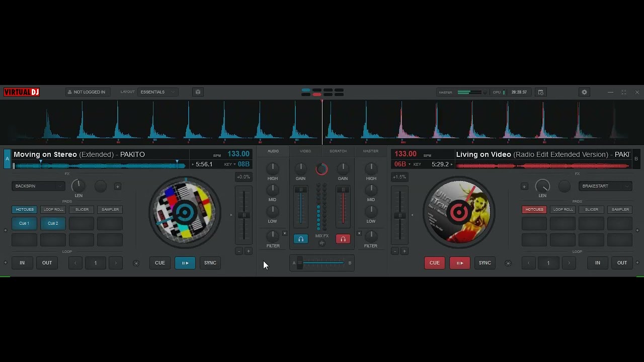Click the CUE button on deck A
Viewport: 644px width, 362px height.
click(x=160, y=263)
